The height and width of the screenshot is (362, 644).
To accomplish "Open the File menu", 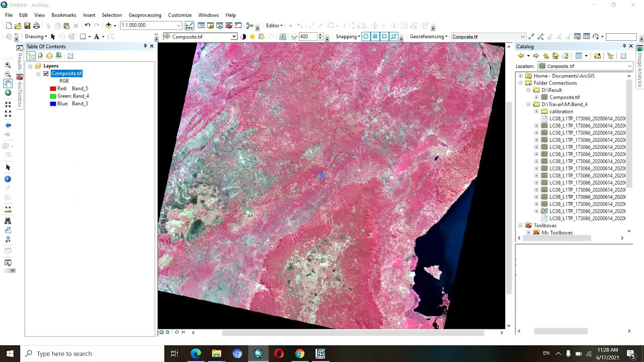I will (x=9, y=15).
